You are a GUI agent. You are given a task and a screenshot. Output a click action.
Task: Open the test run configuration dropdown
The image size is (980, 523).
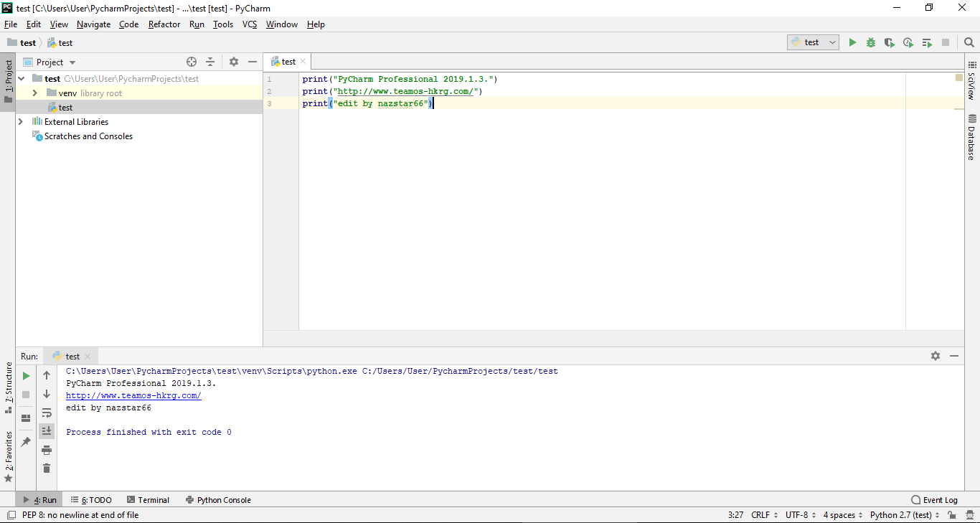pos(813,42)
